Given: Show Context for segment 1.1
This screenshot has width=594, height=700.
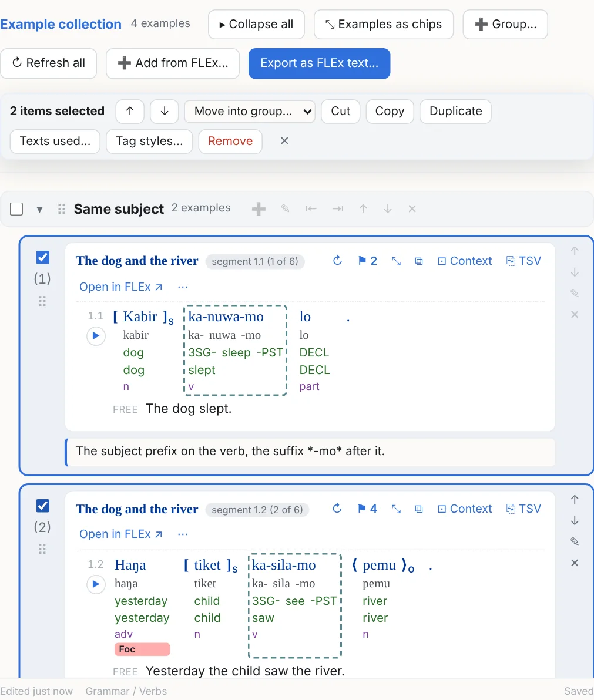Looking at the screenshot, I should [465, 261].
